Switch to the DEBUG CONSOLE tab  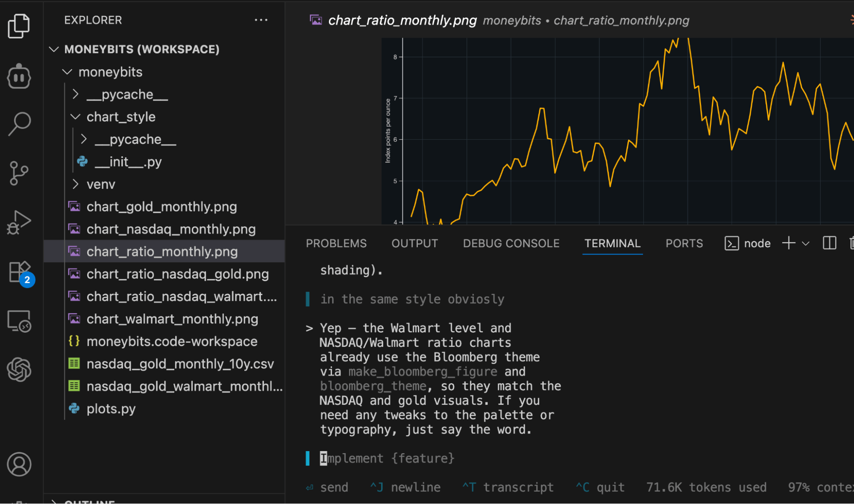[511, 243]
